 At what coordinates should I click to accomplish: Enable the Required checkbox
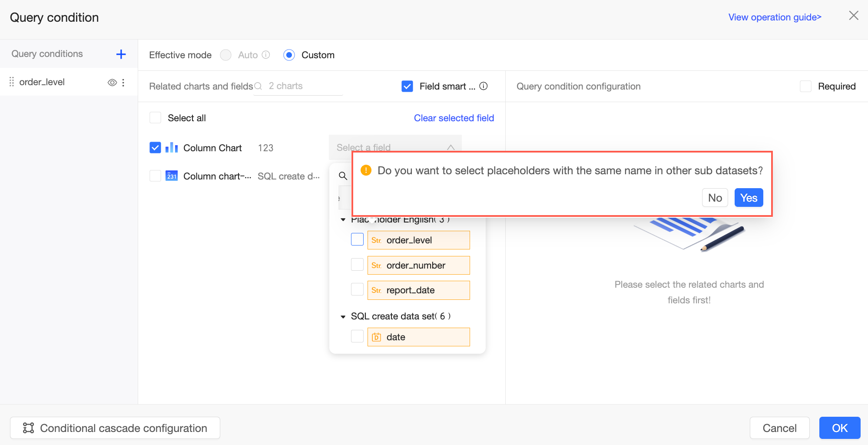pos(805,86)
